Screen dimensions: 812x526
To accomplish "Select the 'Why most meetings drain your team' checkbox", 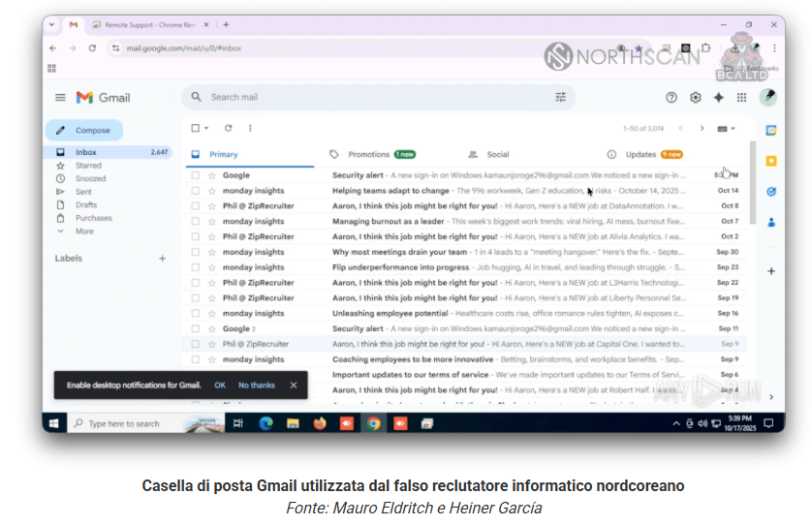I will (195, 252).
